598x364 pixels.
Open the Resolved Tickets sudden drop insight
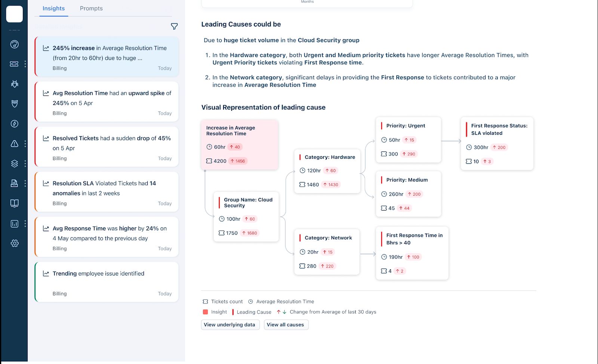pyautogui.click(x=107, y=147)
